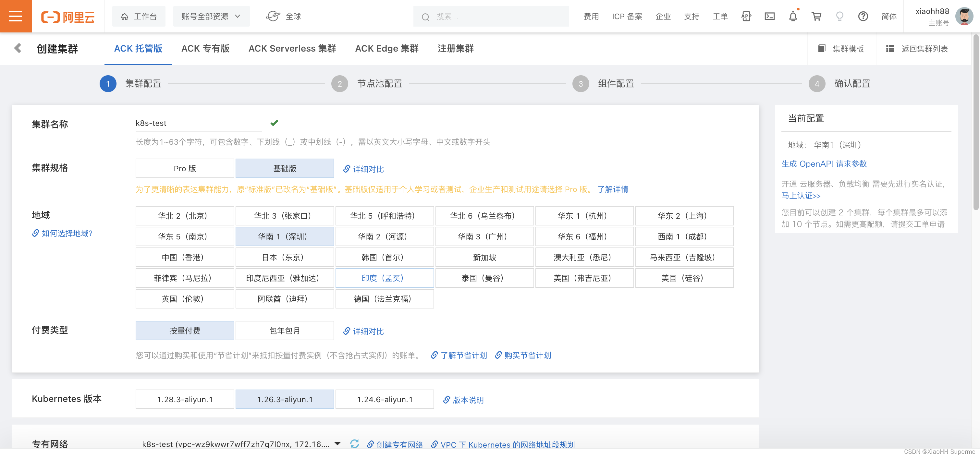The width and height of the screenshot is (980, 458).
Task: Open the hamburger menu on top left
Action: 15,16
